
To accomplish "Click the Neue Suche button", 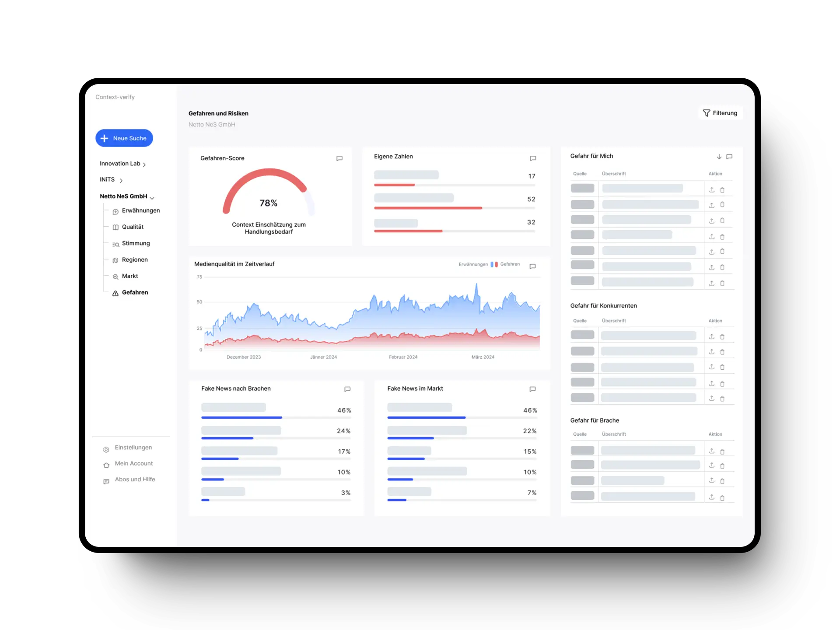I will (x=124, y=138).
